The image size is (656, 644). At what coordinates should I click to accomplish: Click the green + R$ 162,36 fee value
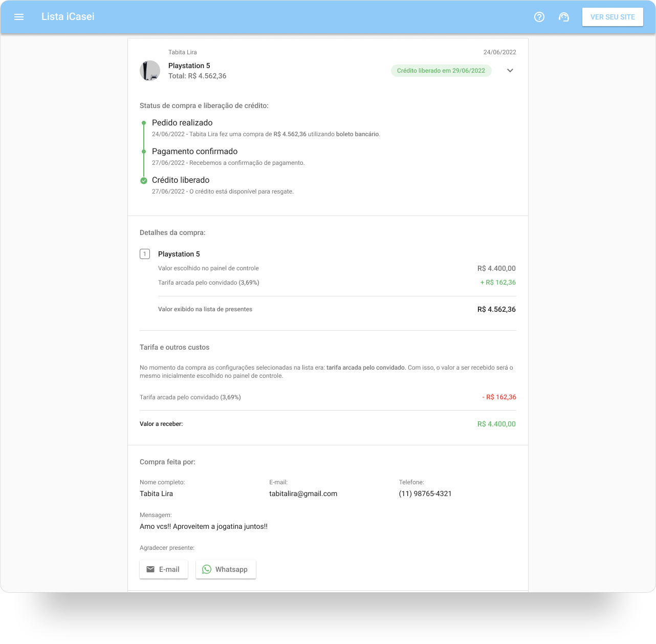498,283
